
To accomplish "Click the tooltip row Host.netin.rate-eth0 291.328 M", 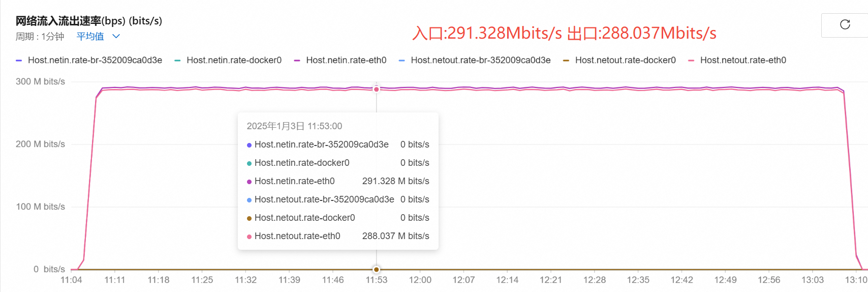I will [338, 181].
